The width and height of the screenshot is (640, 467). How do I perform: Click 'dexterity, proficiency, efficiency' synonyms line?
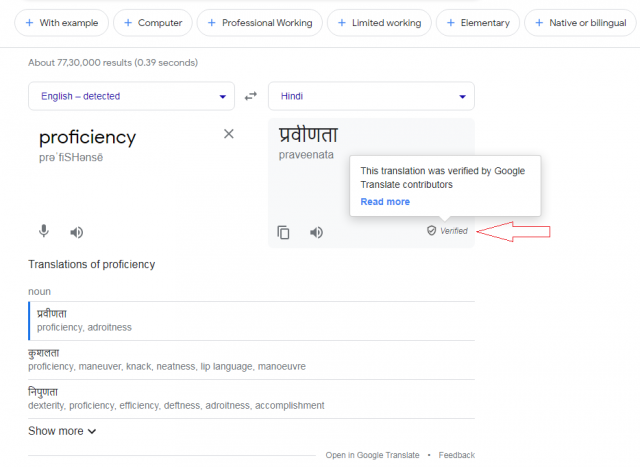(176, 405)
